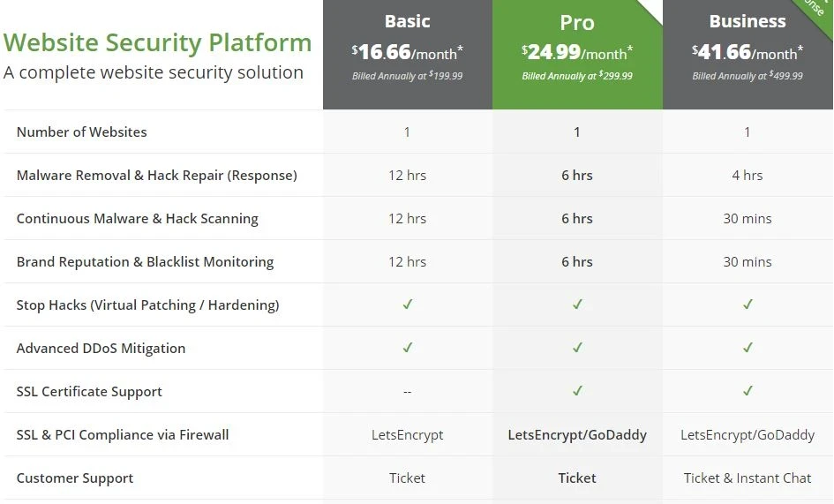This screenshot has width=834, height=504.
Task: Click Business checkmark for Advanced DDoS Mitigation
Action: pos(748,348)
